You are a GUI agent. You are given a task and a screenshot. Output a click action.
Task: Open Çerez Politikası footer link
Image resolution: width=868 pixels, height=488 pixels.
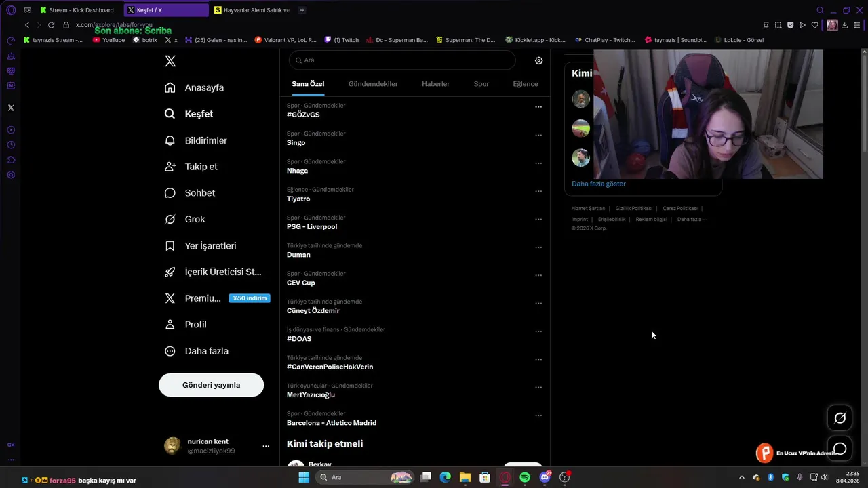680,209
